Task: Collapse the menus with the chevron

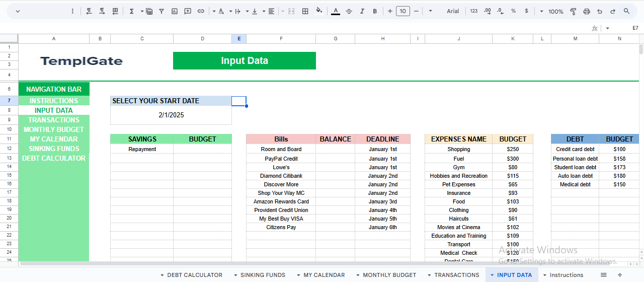Action: (18, 11)
